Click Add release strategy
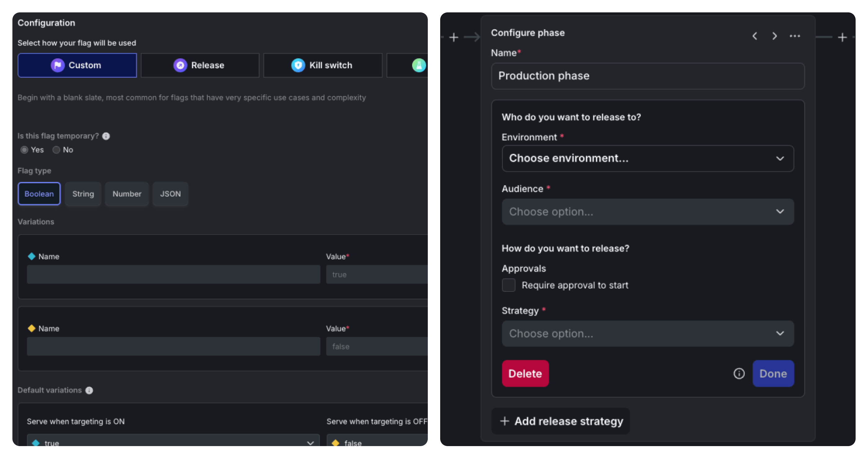Screen dimensions: 868x456 [x=561, y=421]
